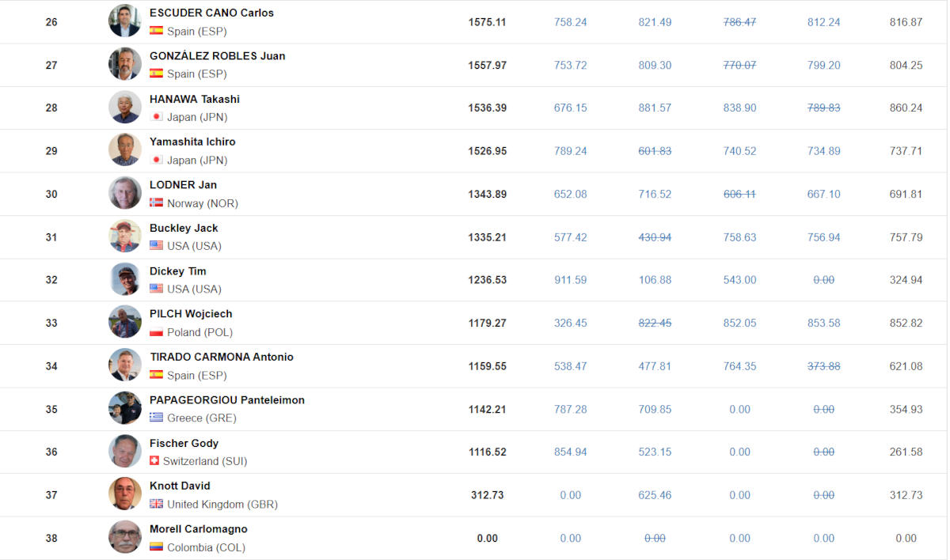Open GONZÁLEZ ROBLES Juan profile photo
Image resolution: width=950 pixels, height=560 pixels.
[125, 64]
